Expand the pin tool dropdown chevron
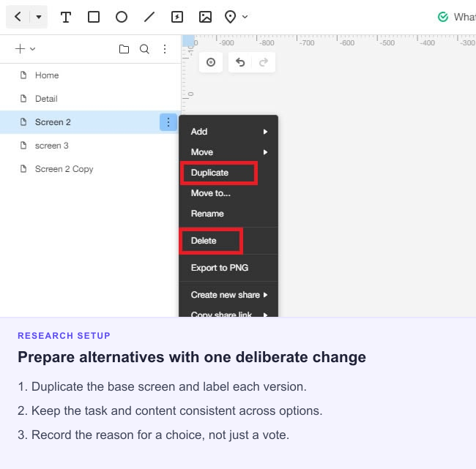Screen dimensions: 476x469 point(245,17)
